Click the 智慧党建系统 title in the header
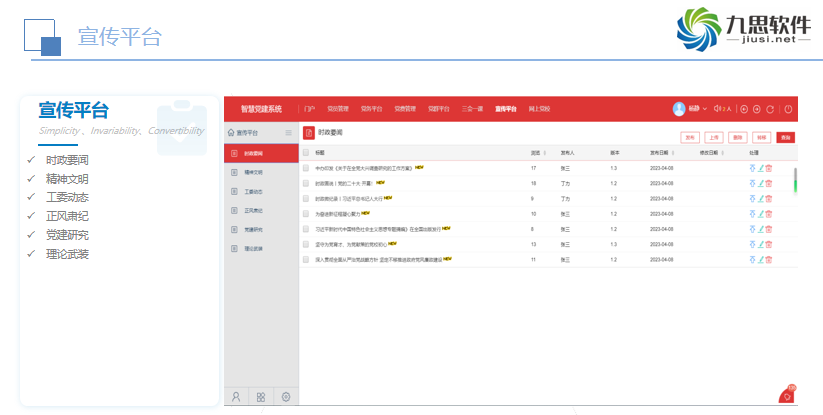823x415 pixels. (261, 109)
